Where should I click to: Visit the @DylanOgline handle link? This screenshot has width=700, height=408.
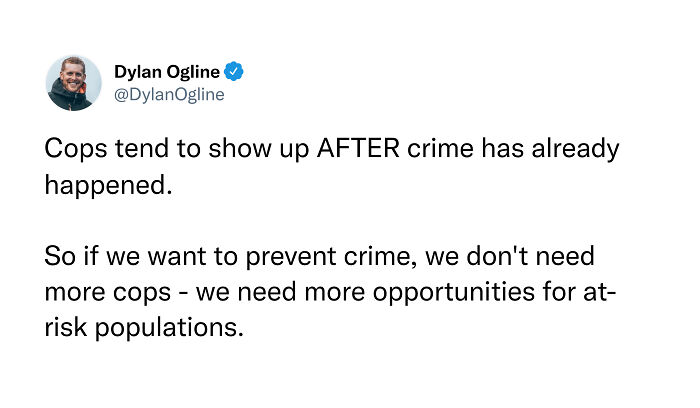coord(169,94)
